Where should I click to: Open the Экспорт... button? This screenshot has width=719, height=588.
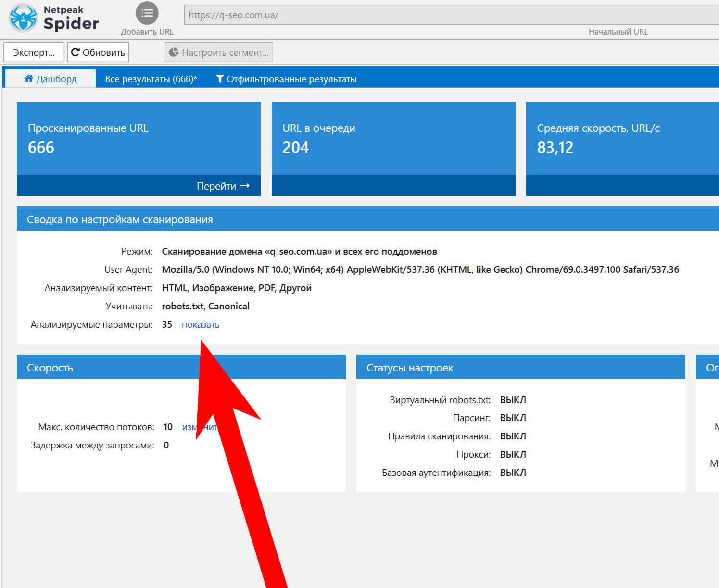[34, 52]
